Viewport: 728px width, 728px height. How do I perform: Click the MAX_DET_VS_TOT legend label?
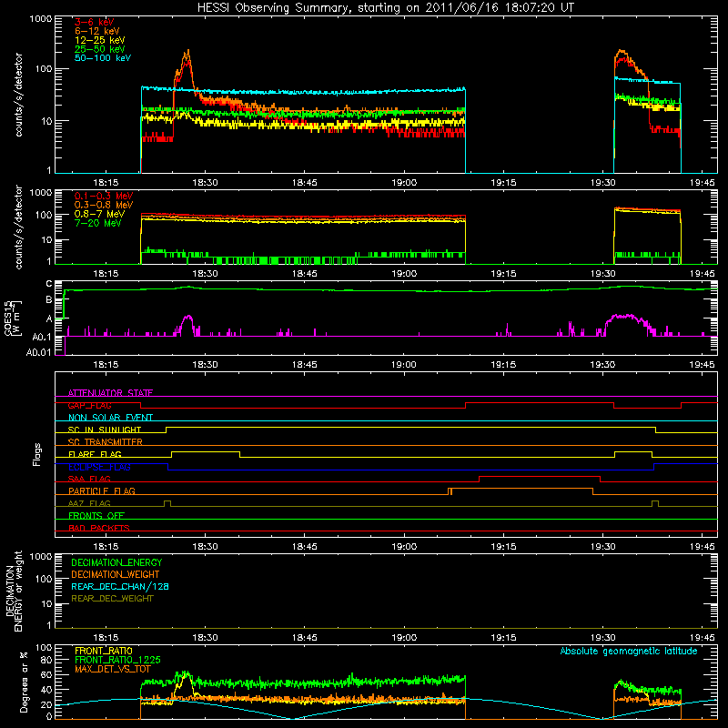(112, 669)
